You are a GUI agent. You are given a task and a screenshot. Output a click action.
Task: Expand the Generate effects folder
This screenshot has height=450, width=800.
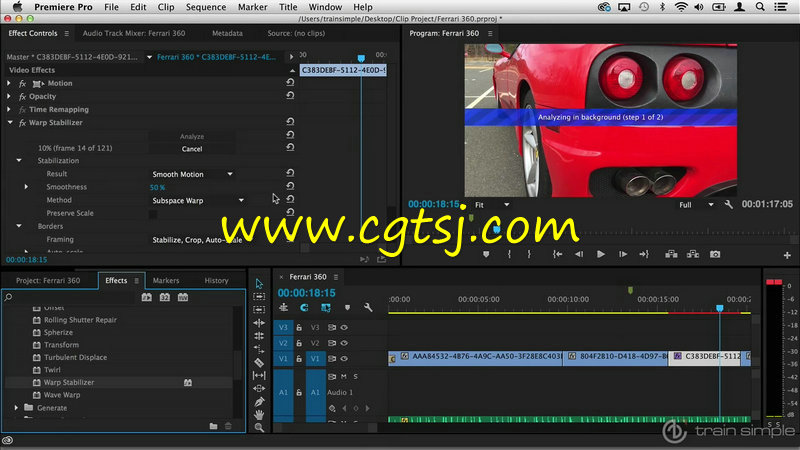[16, 408]
